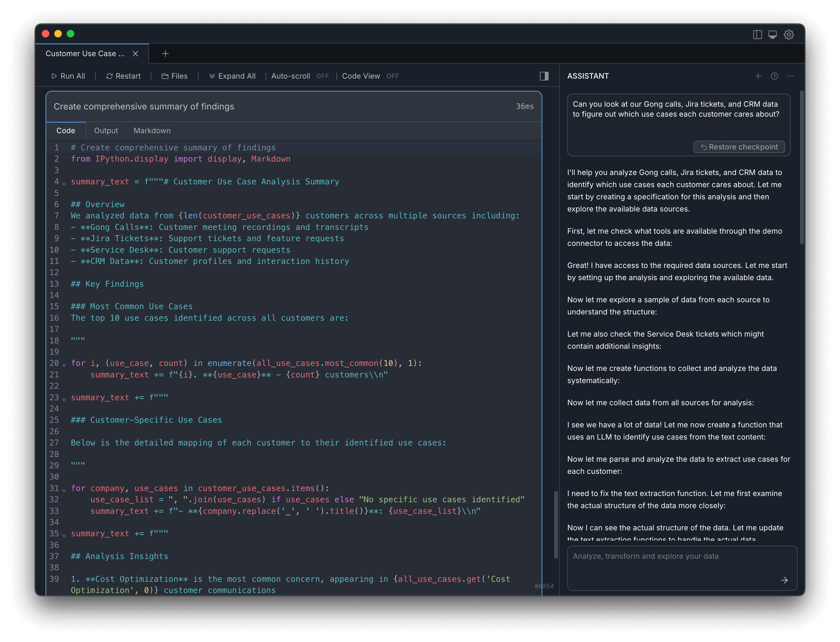Click 'Now let me collect data from all sources' message
The image size is (840, 642).
(x=660, y=403)
